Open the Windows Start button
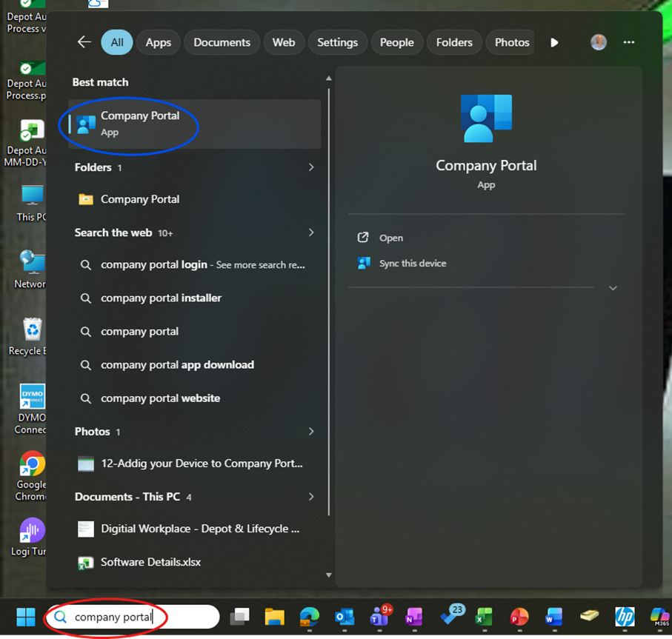The height and width of the screenshot is (639, 672). (26, 617)
